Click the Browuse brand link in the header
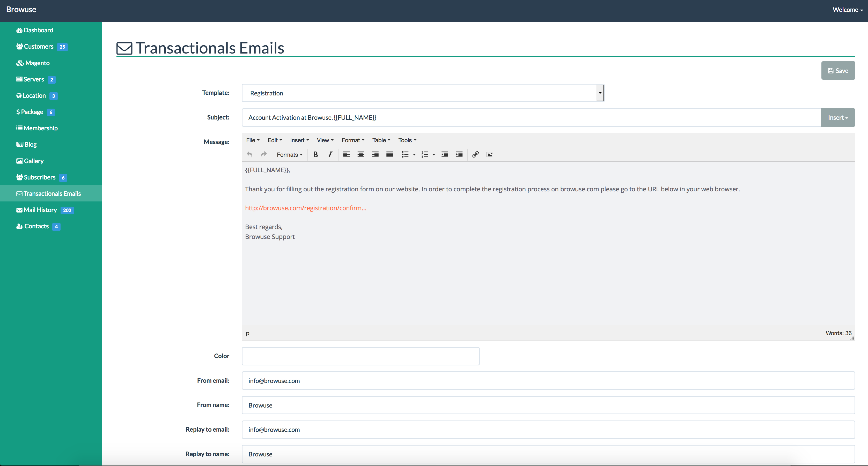Image resolution: width=868 pixels, height=466 pixels. click(21, 10)
